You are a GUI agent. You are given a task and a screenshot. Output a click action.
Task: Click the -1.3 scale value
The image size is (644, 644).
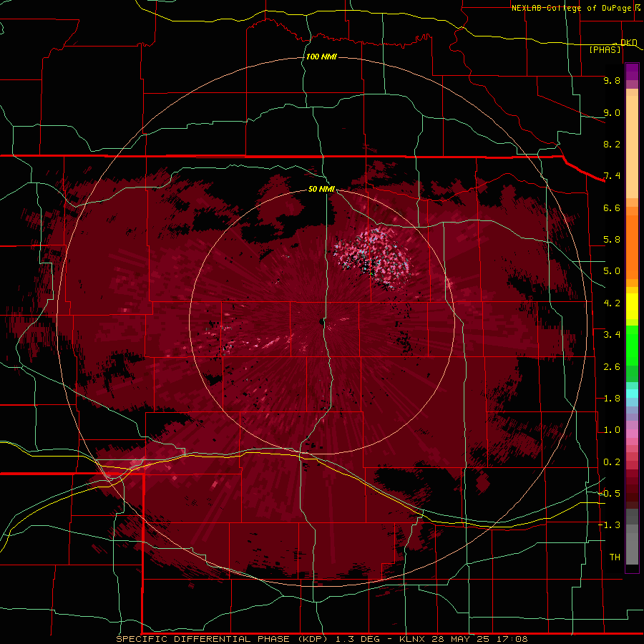pos(610,525)
